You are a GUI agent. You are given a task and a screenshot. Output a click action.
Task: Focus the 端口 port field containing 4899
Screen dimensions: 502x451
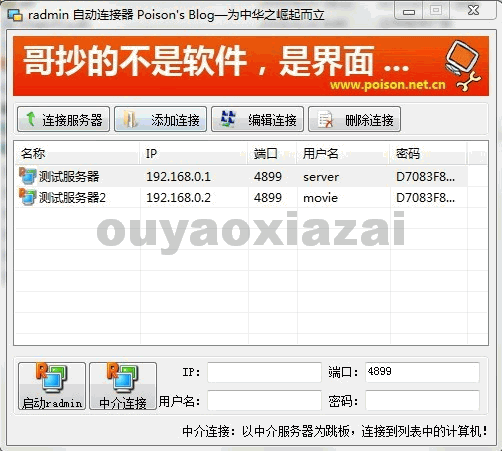(422, 372)
